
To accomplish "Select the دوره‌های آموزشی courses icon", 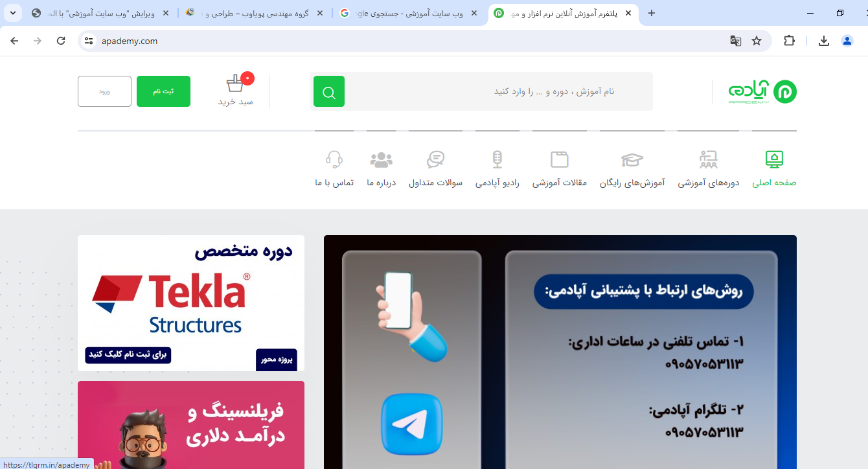I will point(709,159).
